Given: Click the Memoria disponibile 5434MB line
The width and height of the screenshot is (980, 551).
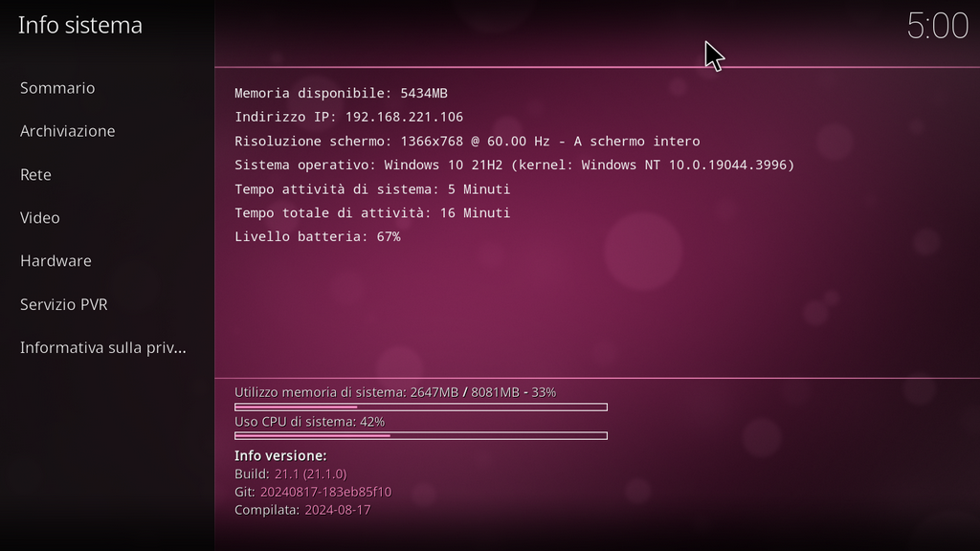Looking at the screenshot, I should pos(341,93).
